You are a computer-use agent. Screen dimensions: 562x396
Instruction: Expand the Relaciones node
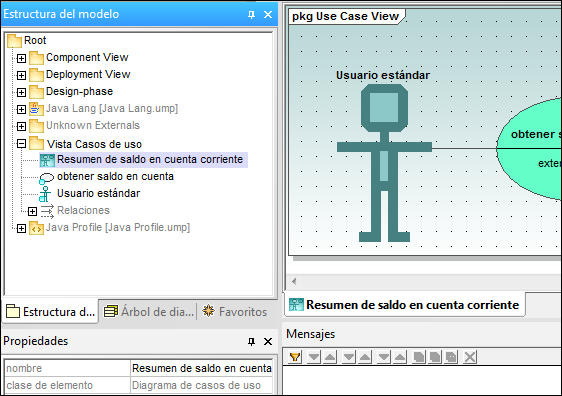[x=32, y=211]
